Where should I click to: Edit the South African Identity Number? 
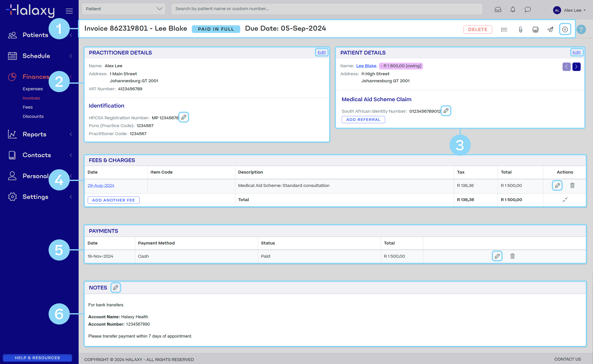point(446,111)
